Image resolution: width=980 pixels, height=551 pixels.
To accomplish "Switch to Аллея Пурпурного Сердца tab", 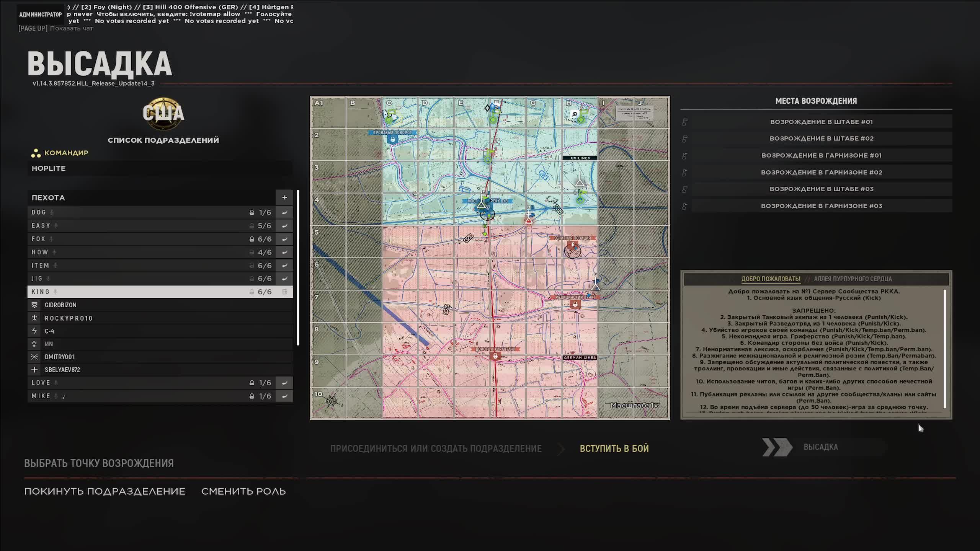I will click(x=853, y=279).
